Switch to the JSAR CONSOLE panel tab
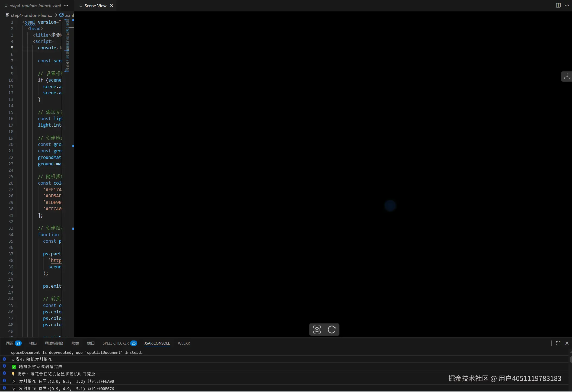The height and width of the screenshot is (392, 572). click(157, 343)
